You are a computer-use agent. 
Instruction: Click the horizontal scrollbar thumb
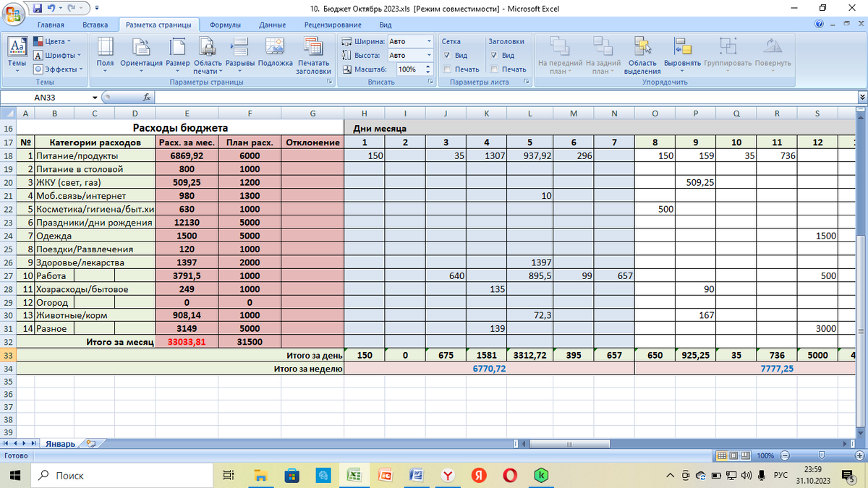click(570, 444)
